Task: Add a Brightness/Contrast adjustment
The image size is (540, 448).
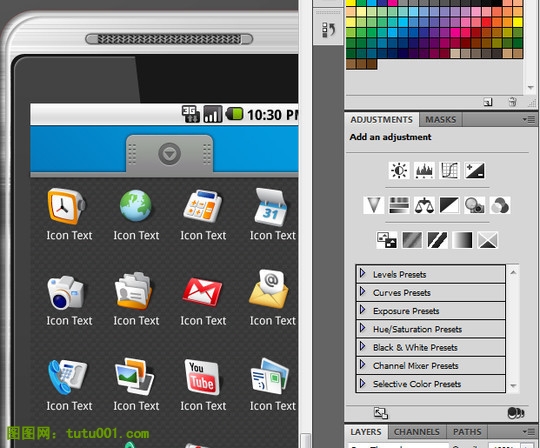Action: tap(399, 170)
